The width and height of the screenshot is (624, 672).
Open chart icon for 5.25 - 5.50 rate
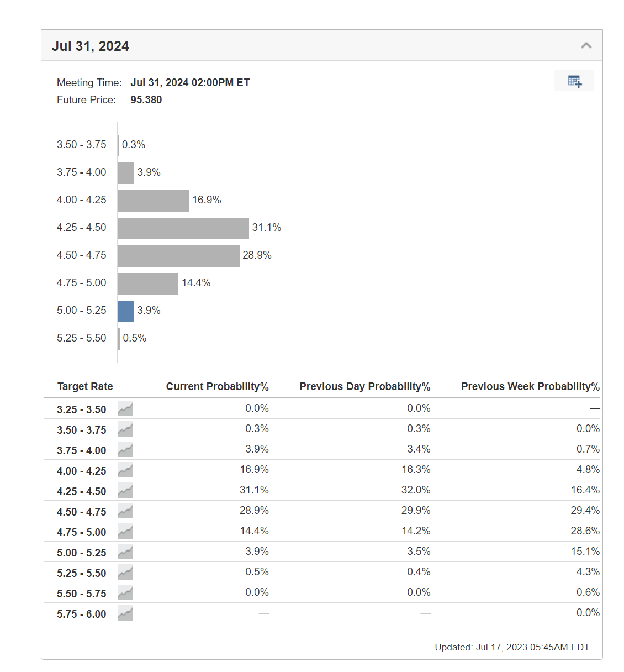coord(125,573)
